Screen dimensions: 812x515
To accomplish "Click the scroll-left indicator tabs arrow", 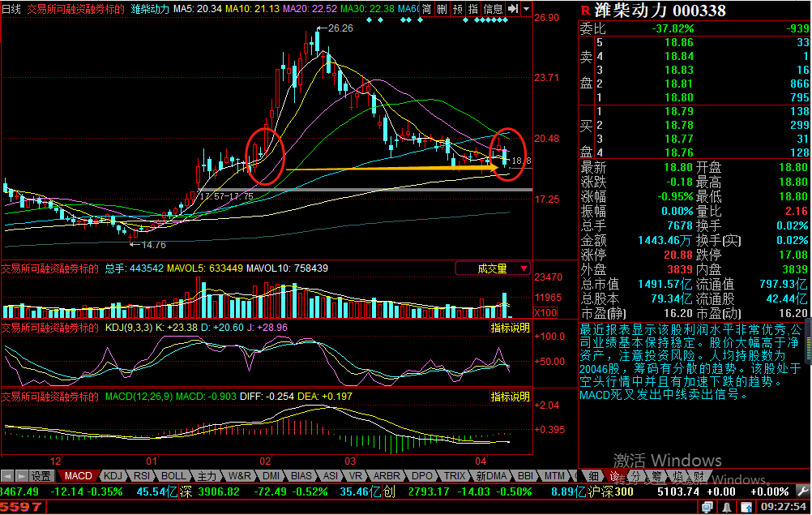I will [x=7, y=475].
